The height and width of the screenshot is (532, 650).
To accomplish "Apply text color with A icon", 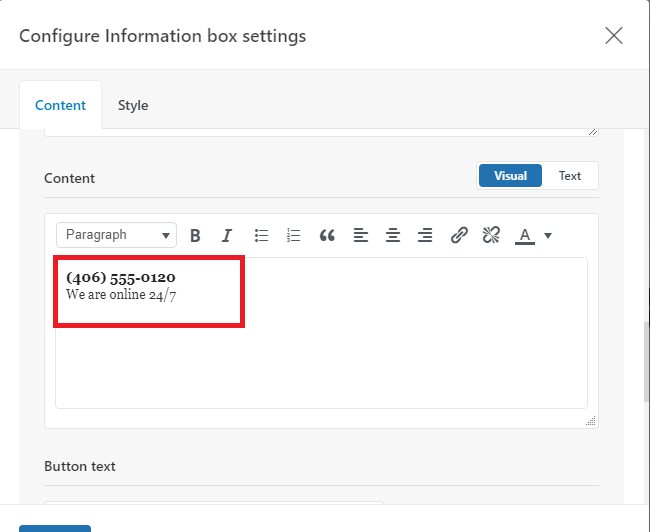I will pos(525,236).
